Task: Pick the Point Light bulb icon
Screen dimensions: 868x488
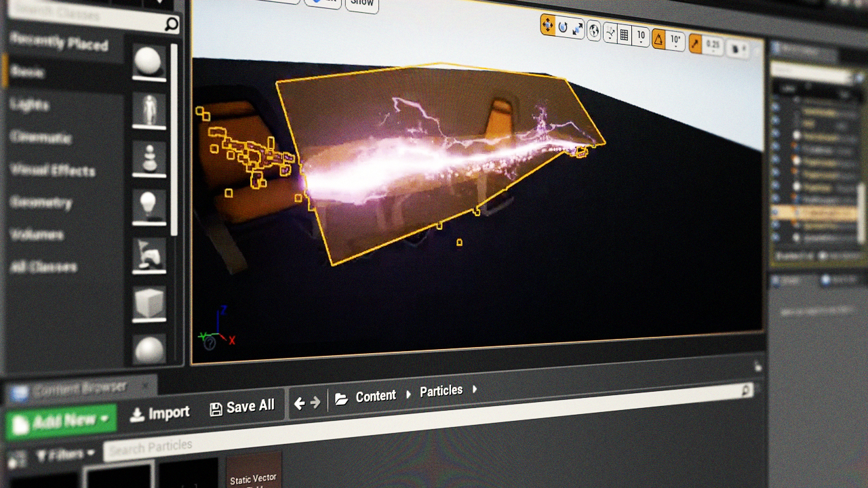Action: coord(149,207)
